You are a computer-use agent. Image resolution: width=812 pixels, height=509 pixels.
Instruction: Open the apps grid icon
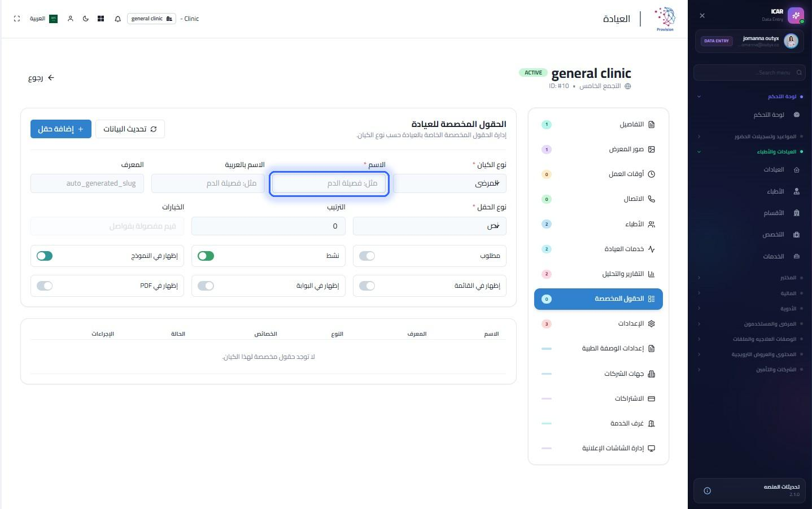click(101, 19)
